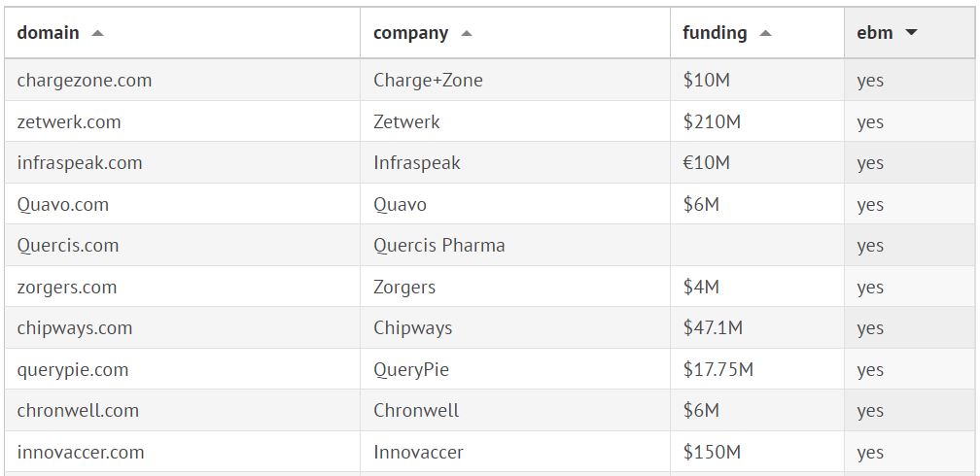Sort table by funding header
This screenshot has height=476, width=980.
point(715,33)
